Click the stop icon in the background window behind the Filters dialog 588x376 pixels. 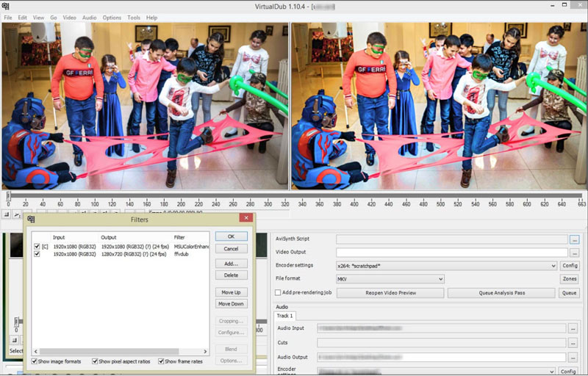pos(14,340)
